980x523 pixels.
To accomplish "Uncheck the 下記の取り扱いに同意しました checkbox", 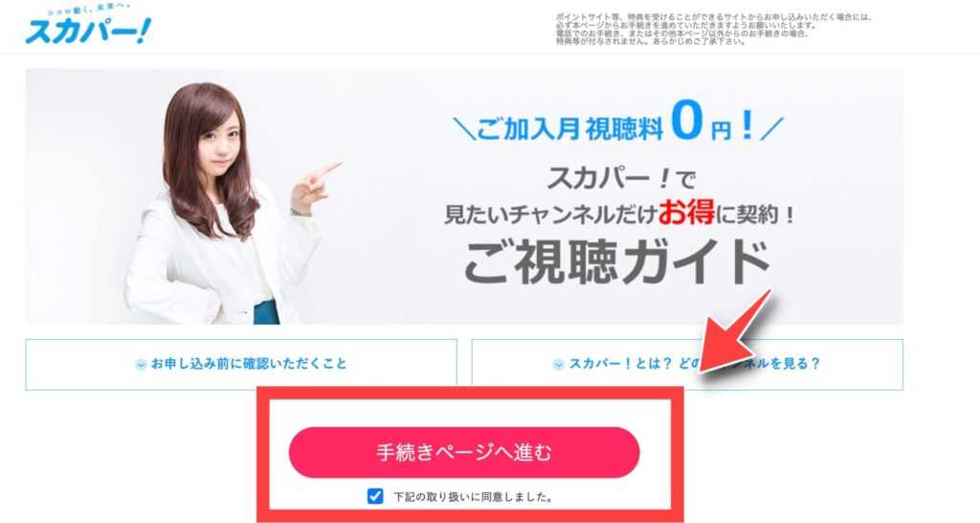I will [375, 496].
